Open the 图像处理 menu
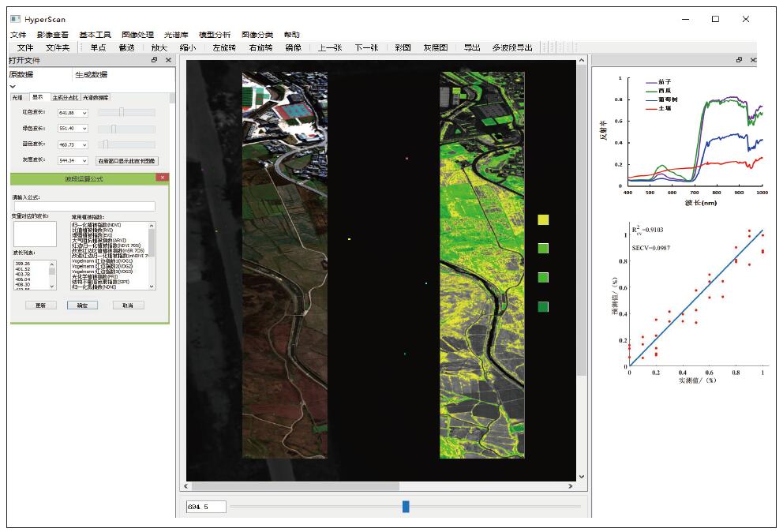783x532 pixels. 137,35
